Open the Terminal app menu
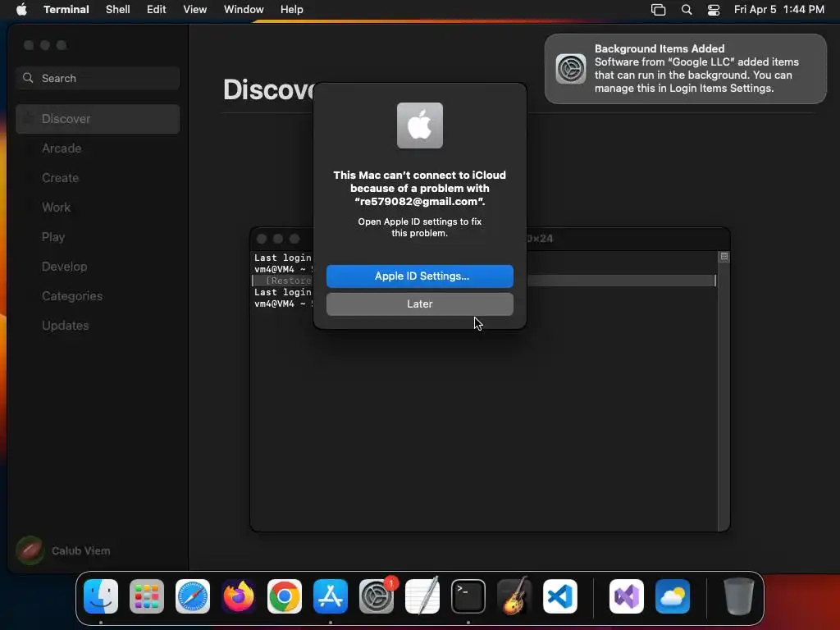This screenshot has height=630, width=840. coord(66,10)
